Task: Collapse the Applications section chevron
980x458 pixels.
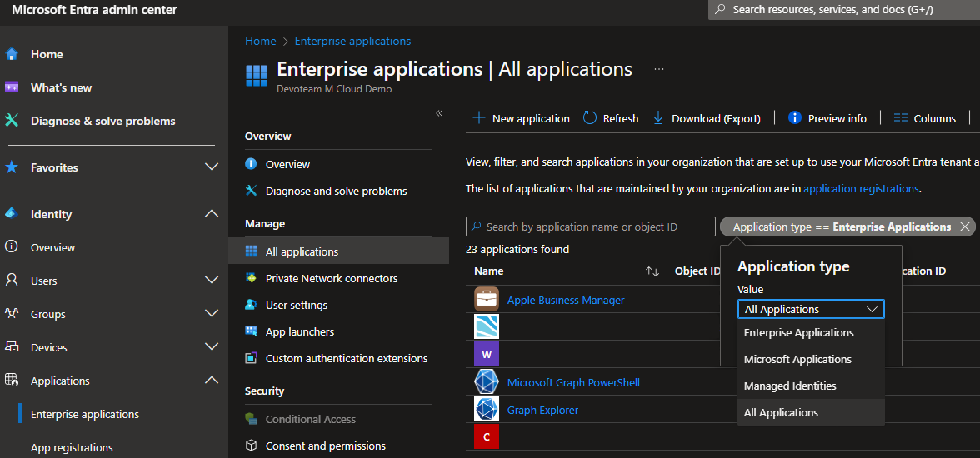Action: [x=212, y=380]
